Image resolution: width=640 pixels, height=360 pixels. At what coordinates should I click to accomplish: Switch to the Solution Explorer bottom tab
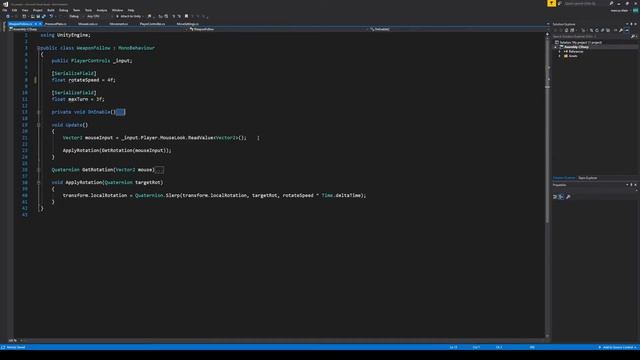coord(564,178)
